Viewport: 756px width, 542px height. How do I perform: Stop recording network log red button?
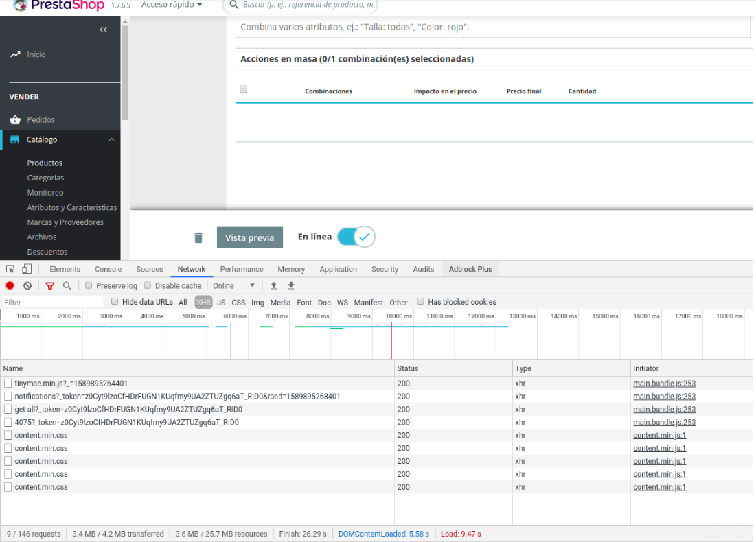(x=10, y=285)
